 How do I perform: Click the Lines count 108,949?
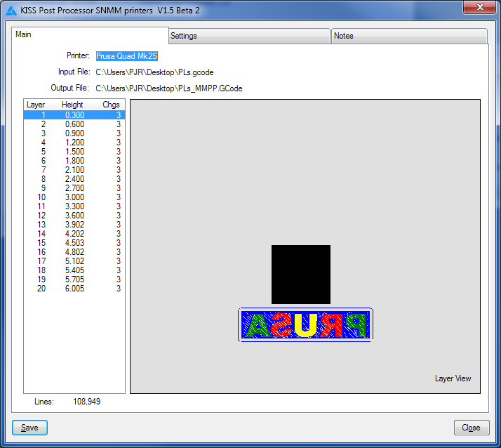point(86,402)
